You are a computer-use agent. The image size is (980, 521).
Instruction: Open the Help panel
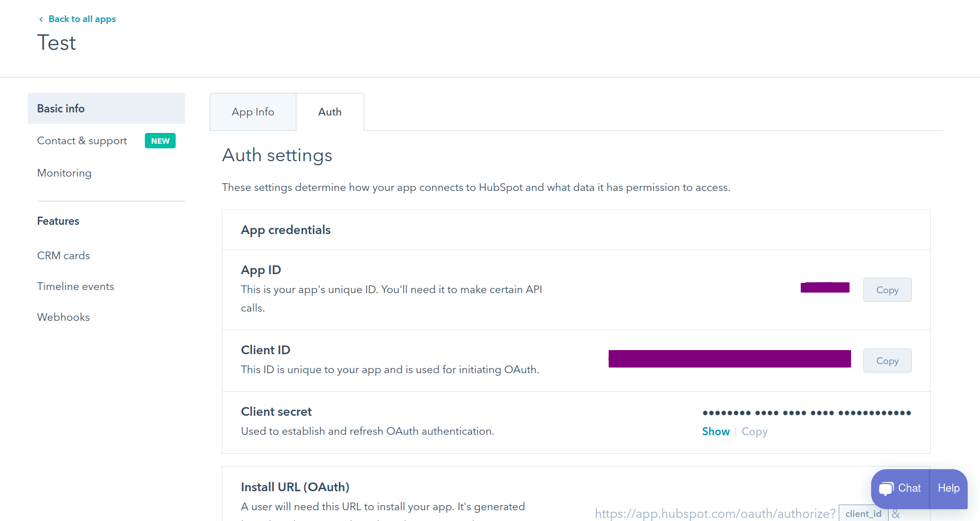tap(948, 488)
